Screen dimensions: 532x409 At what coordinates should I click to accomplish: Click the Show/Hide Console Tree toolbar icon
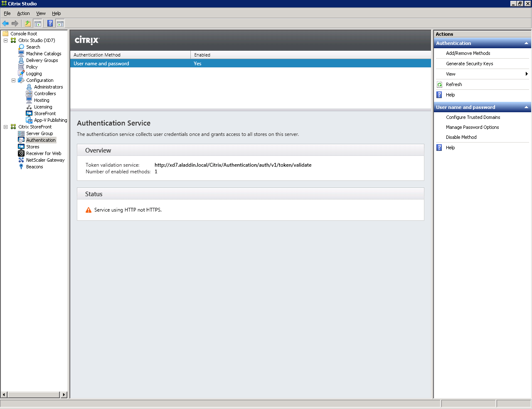click(x=37, y=23)
